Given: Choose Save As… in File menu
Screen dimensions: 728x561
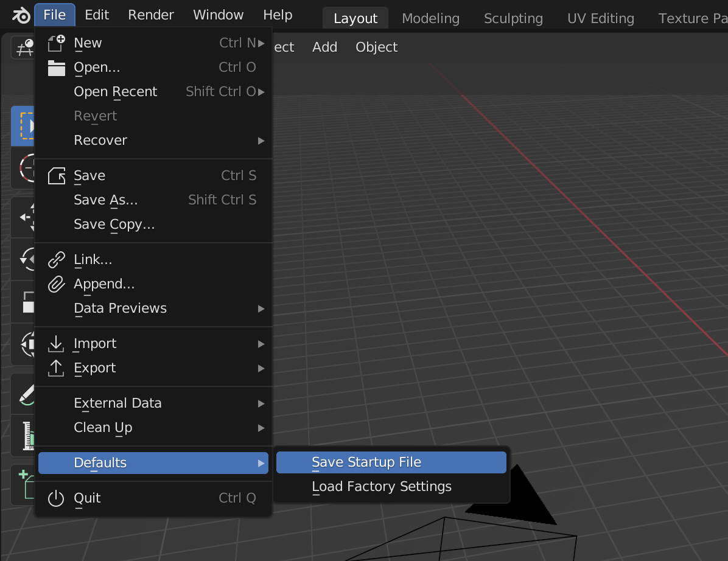Looking at the screenshot, I should [153, 200].
